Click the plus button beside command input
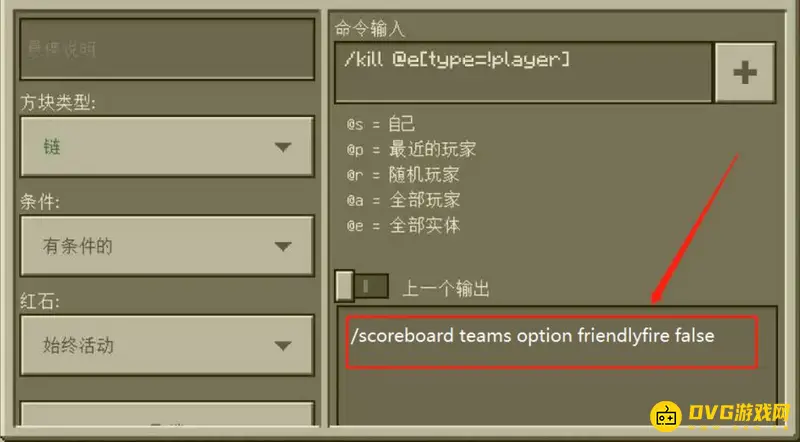 [x=745, y=72]
